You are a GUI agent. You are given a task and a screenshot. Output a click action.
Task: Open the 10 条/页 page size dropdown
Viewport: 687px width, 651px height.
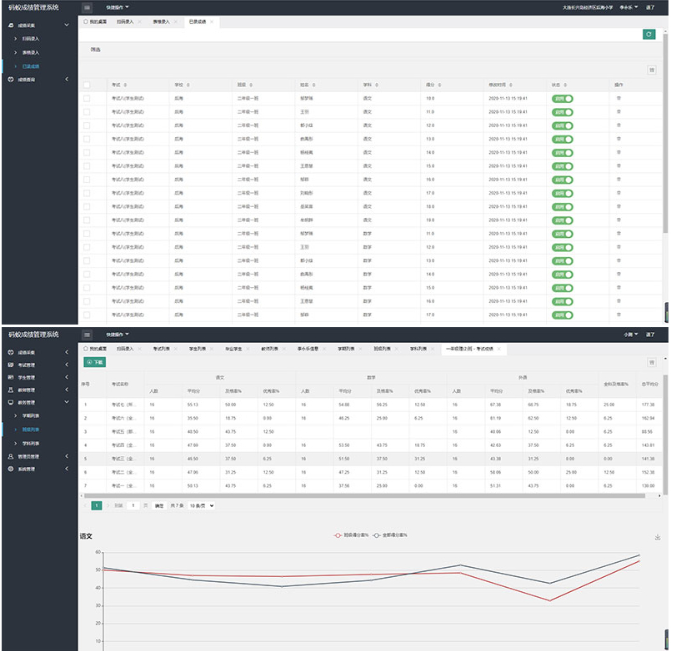click(201, 506)
